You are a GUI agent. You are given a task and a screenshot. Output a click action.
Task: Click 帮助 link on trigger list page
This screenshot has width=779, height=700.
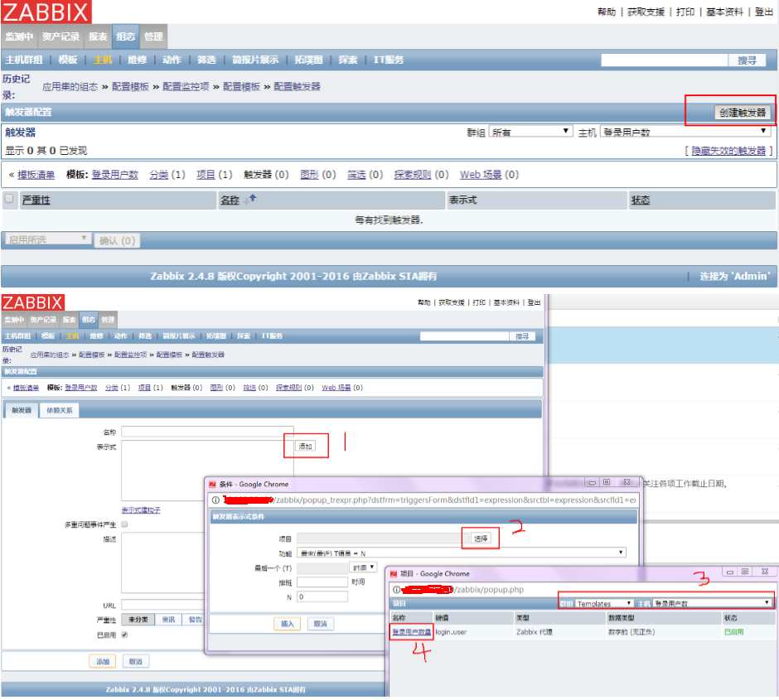607,12
